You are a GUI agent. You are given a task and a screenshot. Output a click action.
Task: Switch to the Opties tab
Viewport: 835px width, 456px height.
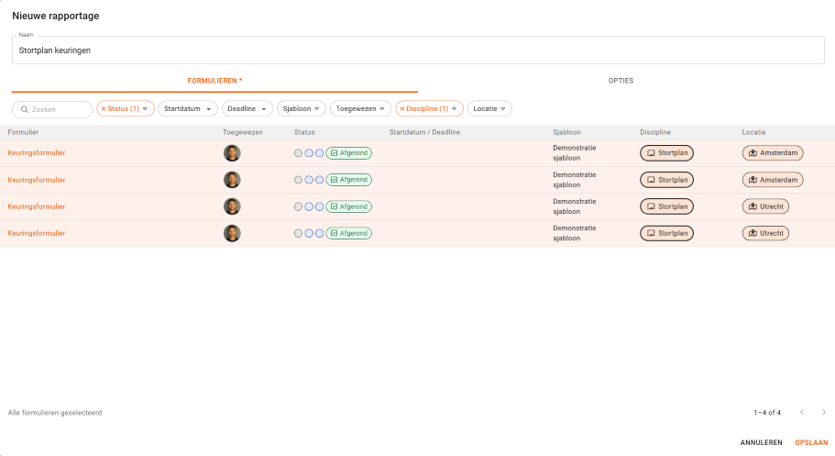[x=620, y=81]
